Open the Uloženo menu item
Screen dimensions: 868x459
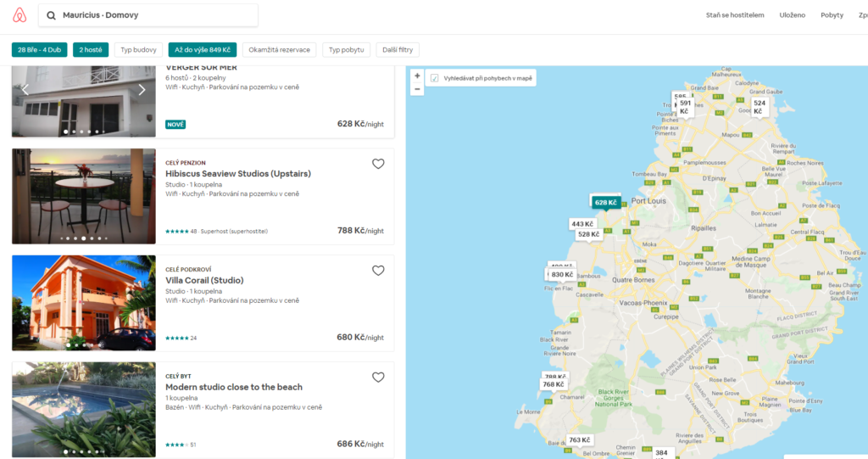click(x=792, y=15)
